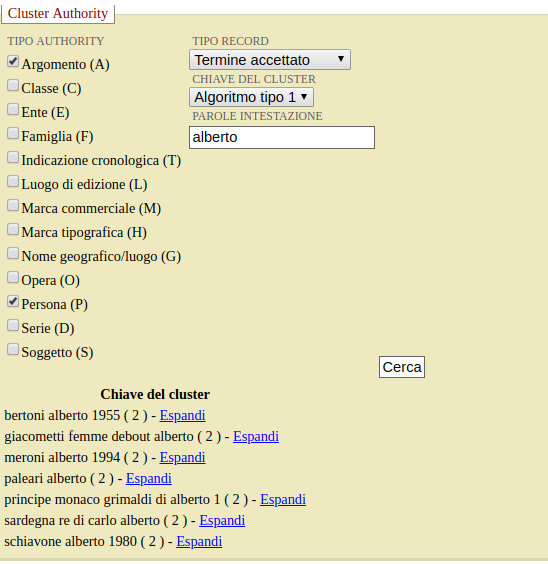Screen dimensions: 548x564
Task: Uncheck the Persona (P) checkbox
Action: click(13, 301)
